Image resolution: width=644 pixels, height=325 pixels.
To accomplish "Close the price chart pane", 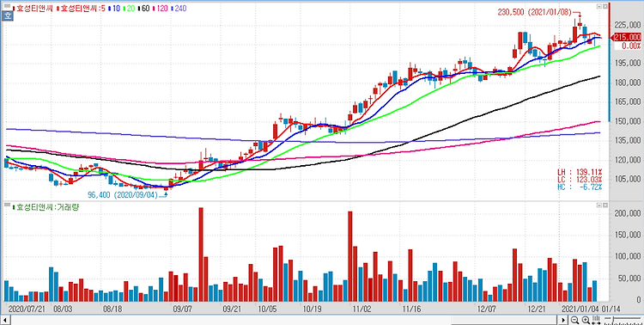I will point(605,6).
